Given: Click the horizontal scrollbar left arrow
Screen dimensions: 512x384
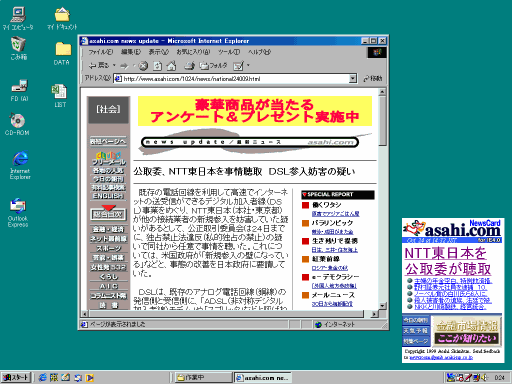Looking at the screenshot, I should pos(85,314).
